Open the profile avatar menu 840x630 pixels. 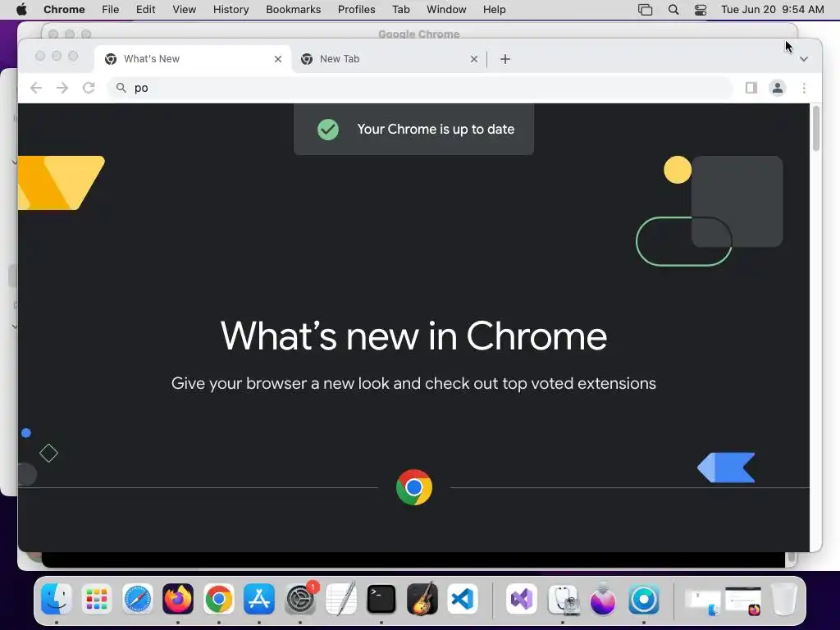click(778, 88)
